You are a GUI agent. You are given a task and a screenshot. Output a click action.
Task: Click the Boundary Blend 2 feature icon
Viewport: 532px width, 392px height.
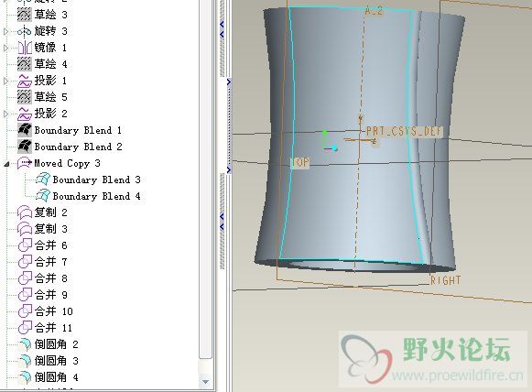click(x=25, y=147)
